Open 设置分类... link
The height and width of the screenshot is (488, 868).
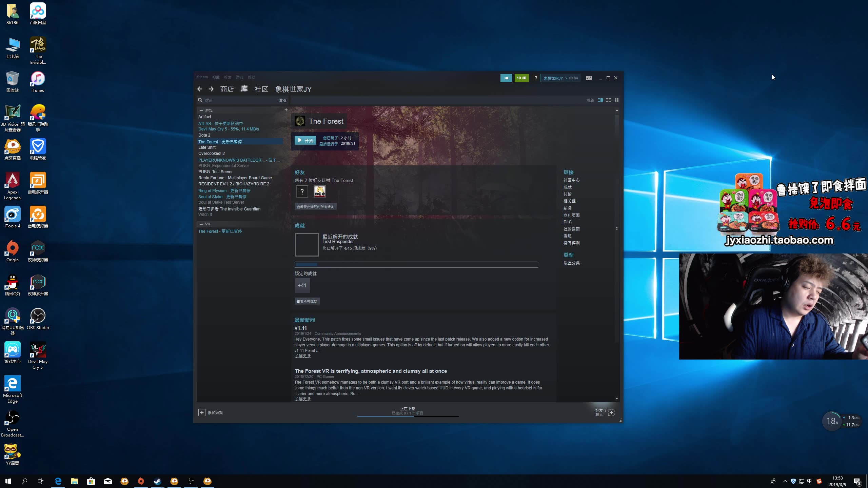pyautogui.click(x=573, y=263)
